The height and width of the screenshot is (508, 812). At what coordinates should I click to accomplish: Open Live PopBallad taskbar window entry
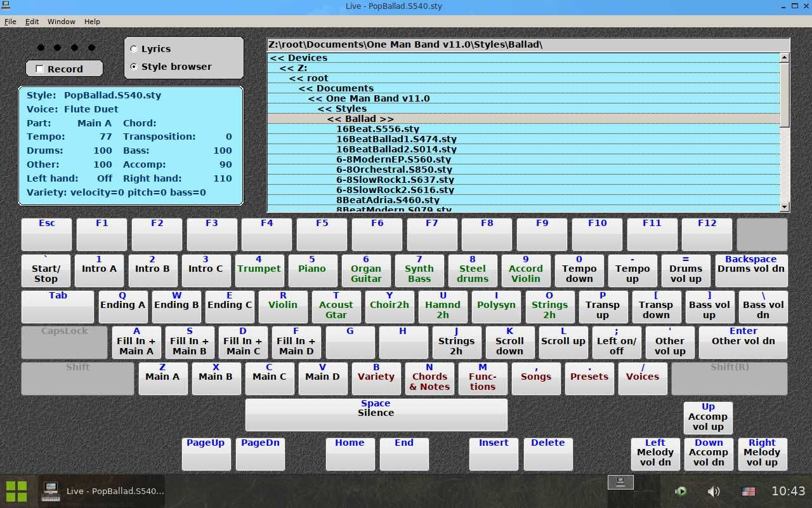pyautogui.click(x=103, y=491)
